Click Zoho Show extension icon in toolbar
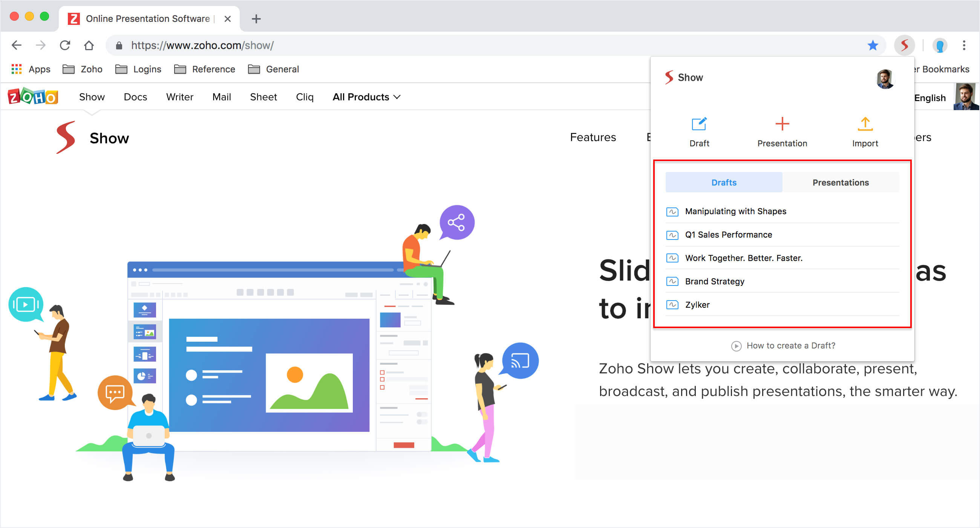980x528 pixels. (904, 46)
